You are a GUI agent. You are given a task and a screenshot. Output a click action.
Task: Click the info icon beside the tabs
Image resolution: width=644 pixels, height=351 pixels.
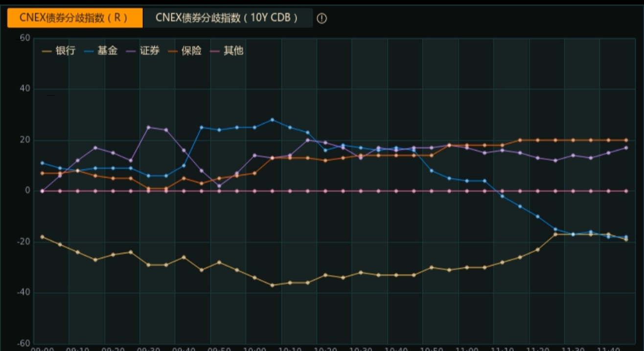pyautogui.click(x=322, y=19)
